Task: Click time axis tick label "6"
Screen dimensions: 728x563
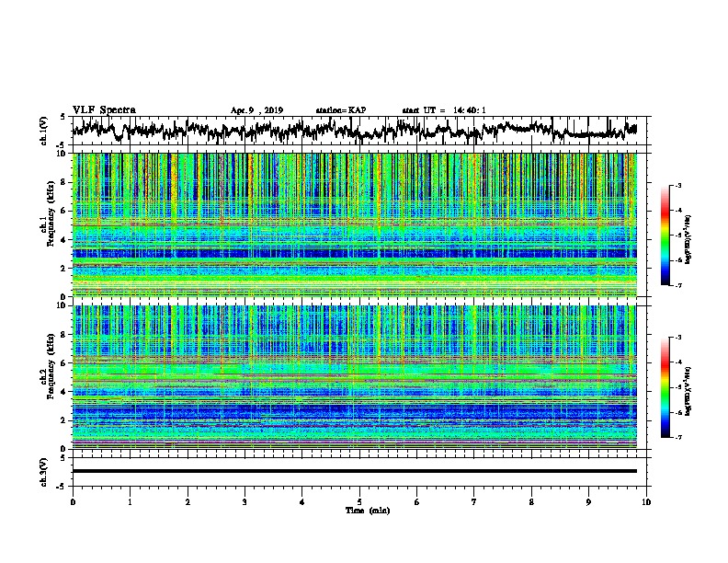Action: [x=417, y=502]
